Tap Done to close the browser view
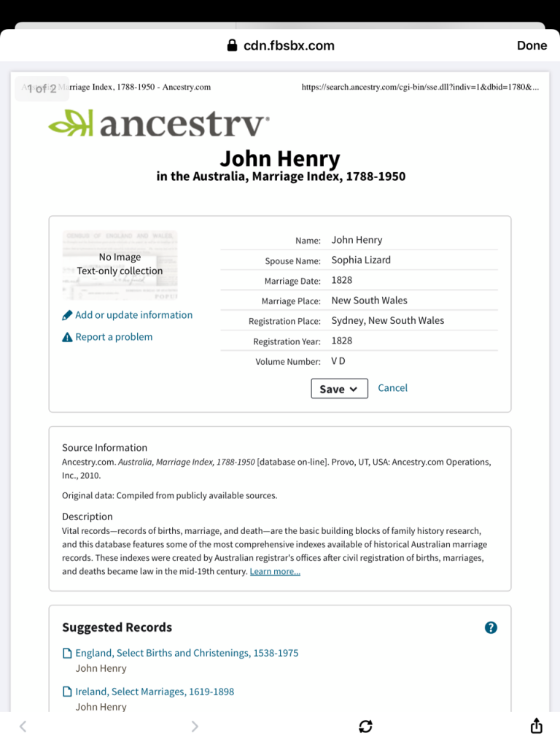Image resolution: width=560 pixels, height=747 pixels. pyautogui.click(x=532, y=45)
